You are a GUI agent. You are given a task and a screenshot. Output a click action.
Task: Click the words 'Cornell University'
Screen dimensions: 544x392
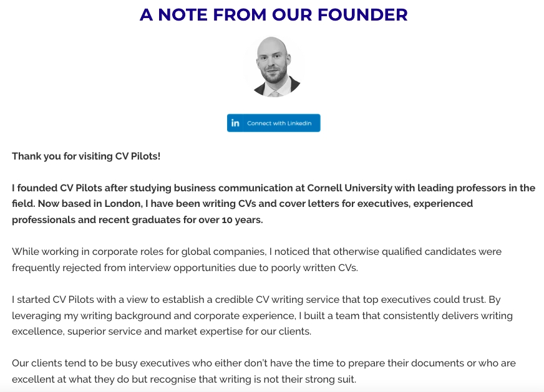349,188
